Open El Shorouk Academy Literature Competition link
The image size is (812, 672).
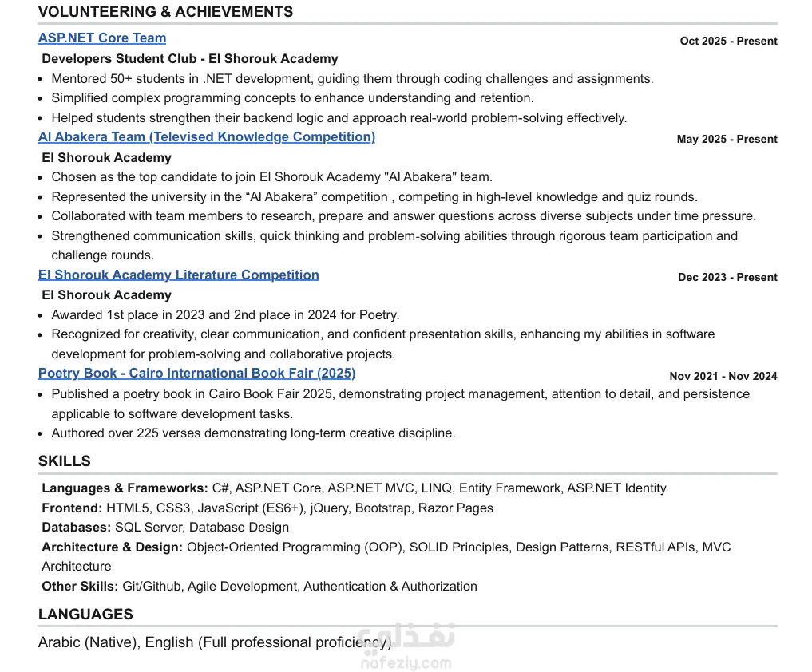(179, 275)
